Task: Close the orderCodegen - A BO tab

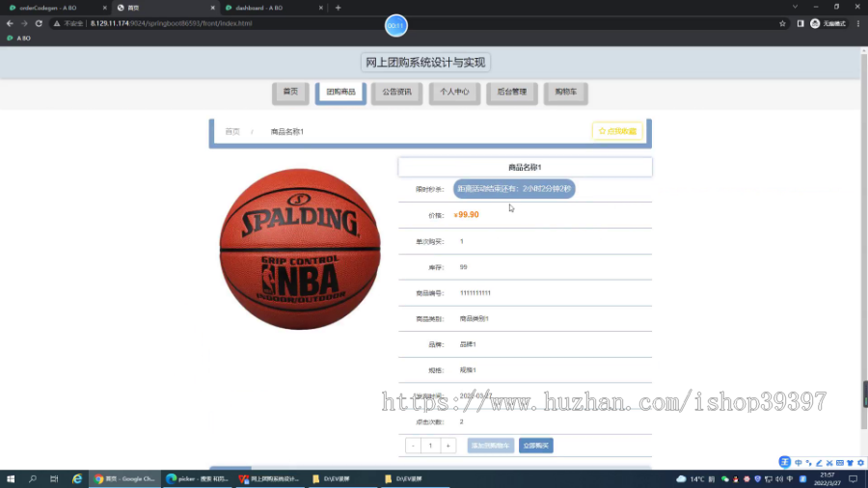Action: pyautogui.click(x=104, y=8)
